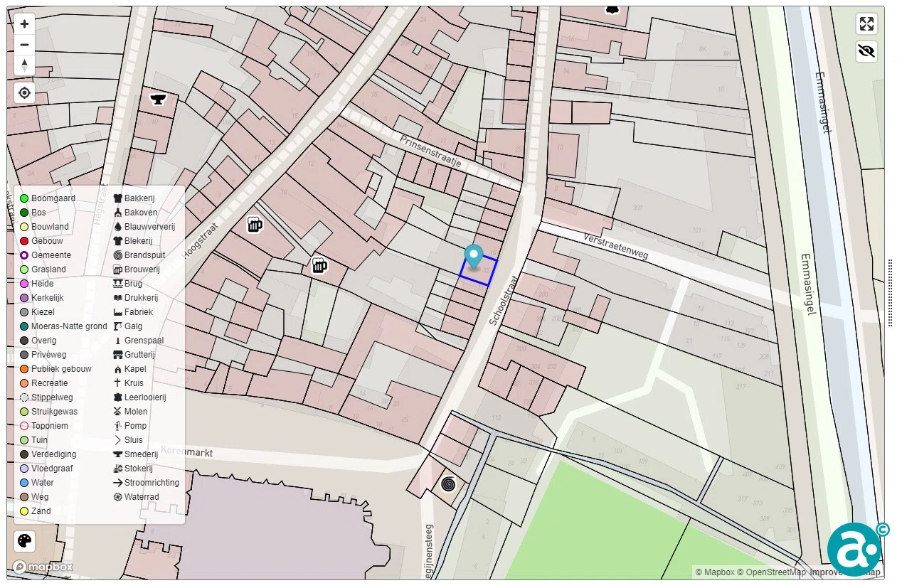Select the Molen legend icon
The width and height of the screenshot is (897, 588).
(118, 412)
